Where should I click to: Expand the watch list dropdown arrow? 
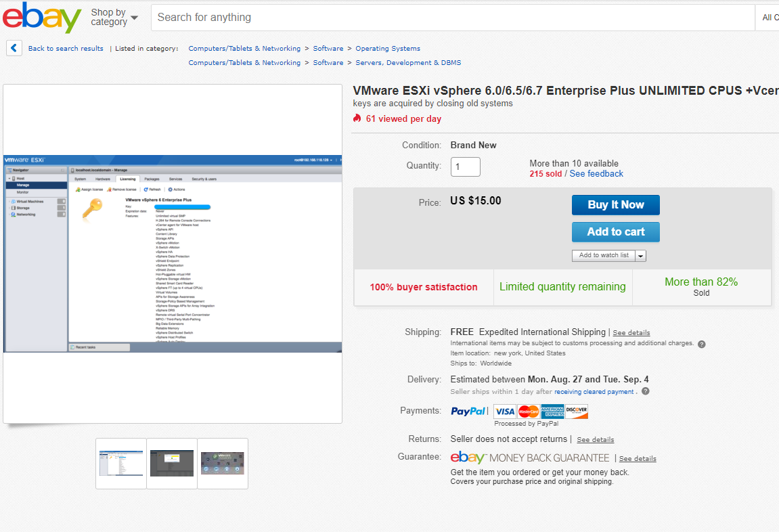coord(640,256)
